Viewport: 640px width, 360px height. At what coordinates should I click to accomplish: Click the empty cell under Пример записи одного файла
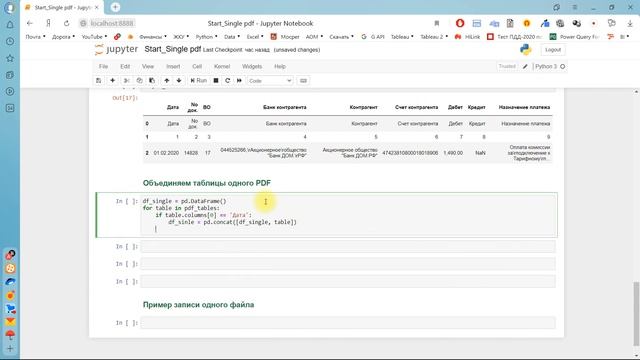348,323
